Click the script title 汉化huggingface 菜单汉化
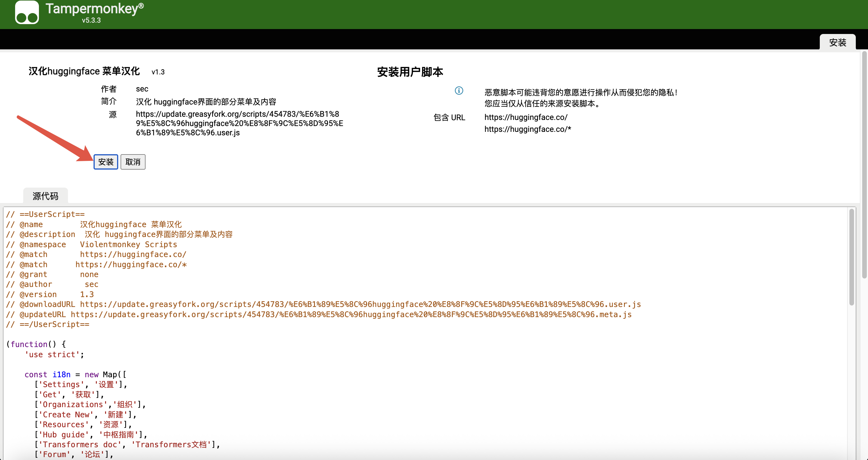 84,71
